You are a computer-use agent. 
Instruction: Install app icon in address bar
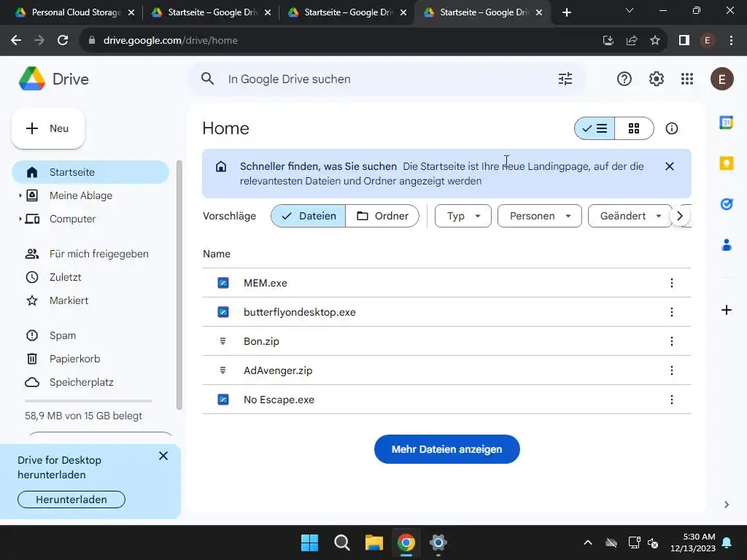tap(608, 41)
